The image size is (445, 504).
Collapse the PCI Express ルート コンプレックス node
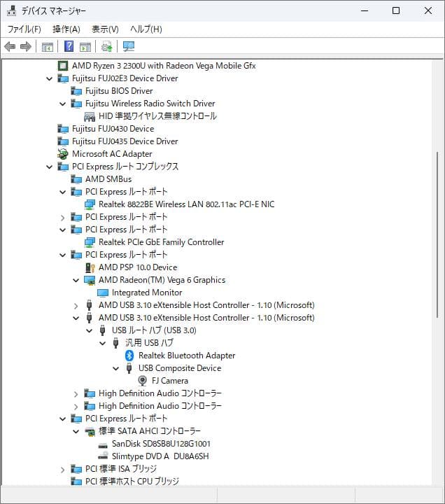point(50,167)
